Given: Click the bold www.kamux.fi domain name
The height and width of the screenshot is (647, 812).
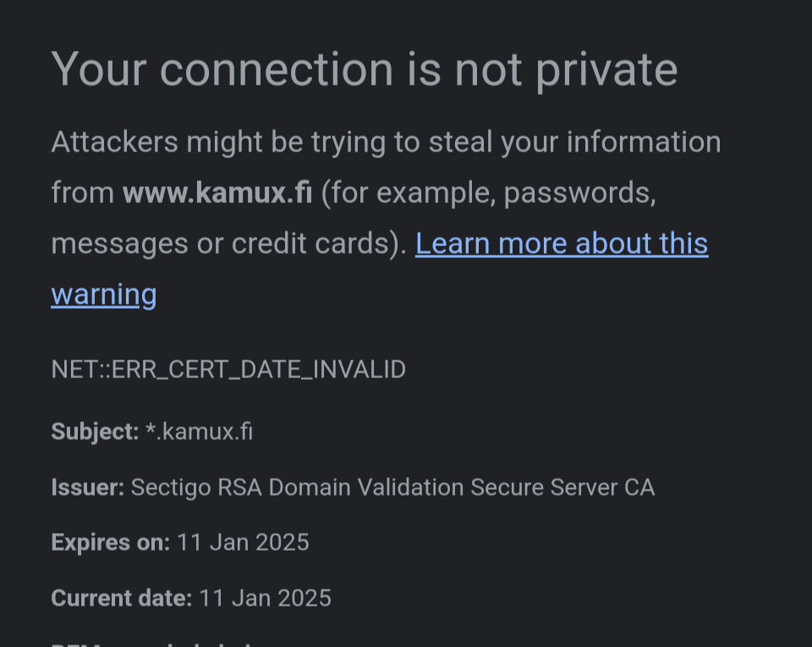Looking at the screenshot, I should click(x=217, y=193).
